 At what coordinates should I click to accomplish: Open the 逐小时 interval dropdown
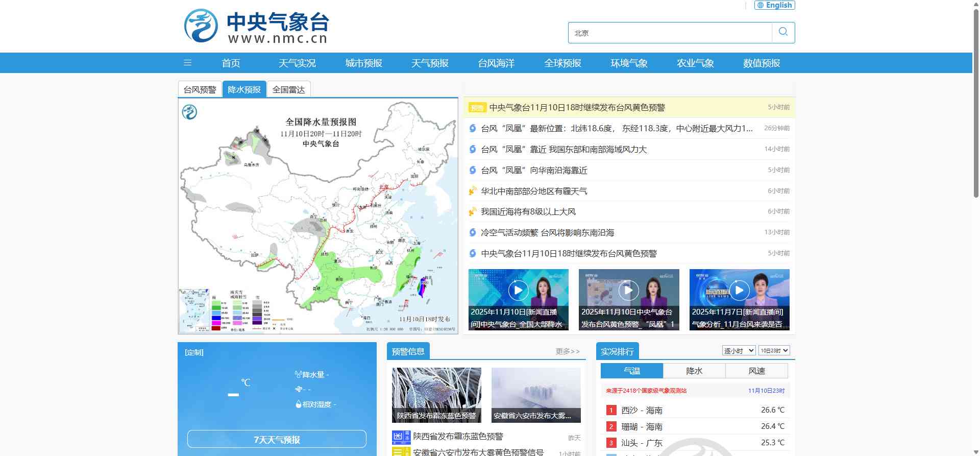pos(738,350)
